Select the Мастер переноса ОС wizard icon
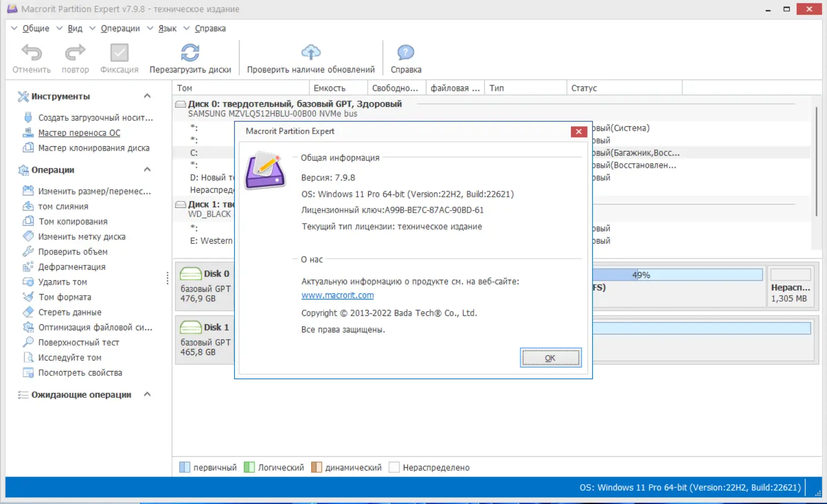 pos(29,132)
